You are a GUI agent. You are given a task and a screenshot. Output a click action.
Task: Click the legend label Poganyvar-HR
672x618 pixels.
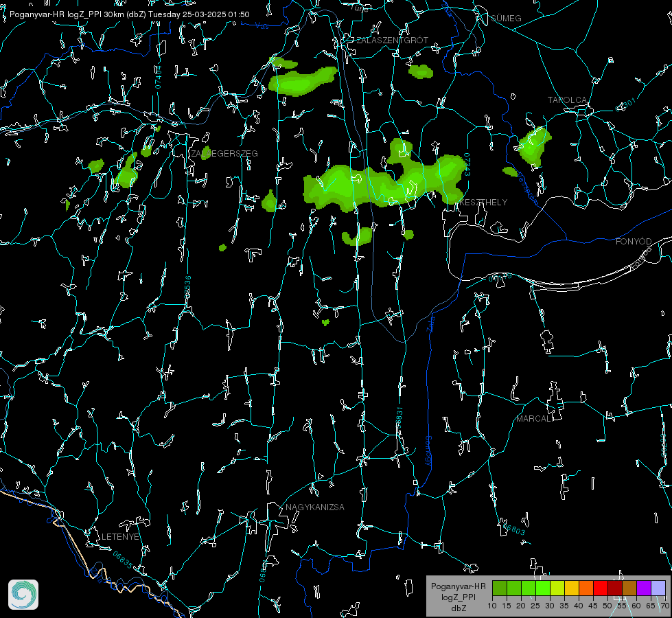(458, 586)
